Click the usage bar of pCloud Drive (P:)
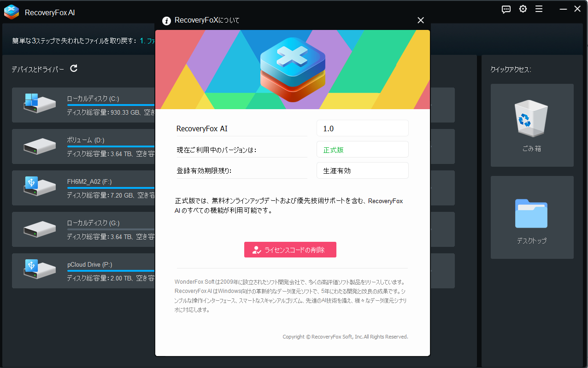This screenshot has width=588, height=368. click(111, 271)
